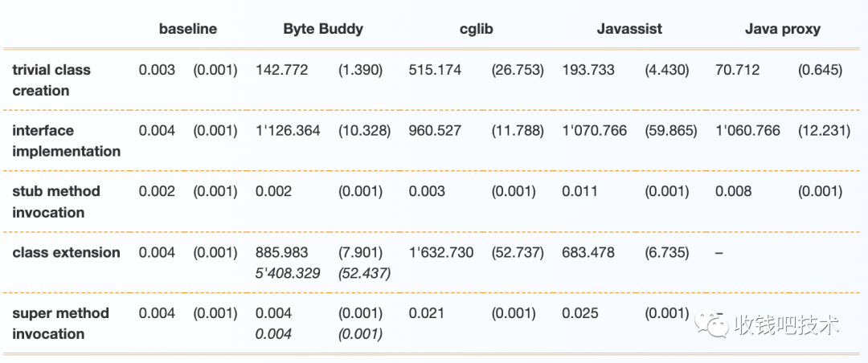Select the Java proxy column header

(x=782, y=29)
